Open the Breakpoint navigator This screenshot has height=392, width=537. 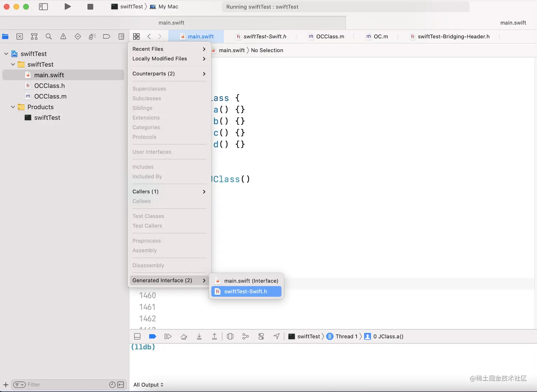[107, 36]
